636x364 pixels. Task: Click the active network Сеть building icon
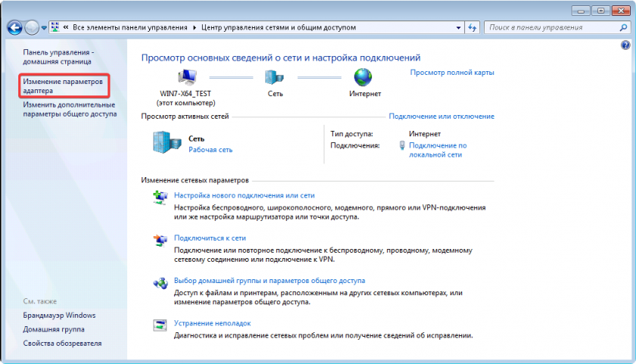pyautogui.click(x=167, y=143)
